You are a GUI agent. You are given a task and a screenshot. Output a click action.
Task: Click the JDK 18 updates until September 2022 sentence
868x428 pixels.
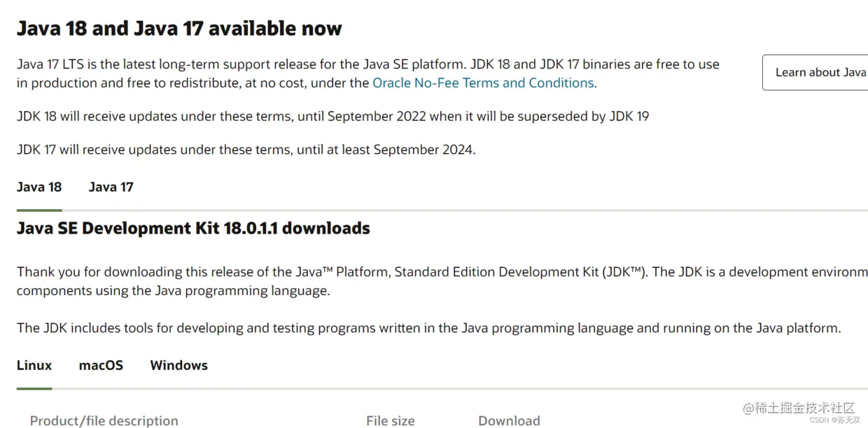click(x=333, y=116)
